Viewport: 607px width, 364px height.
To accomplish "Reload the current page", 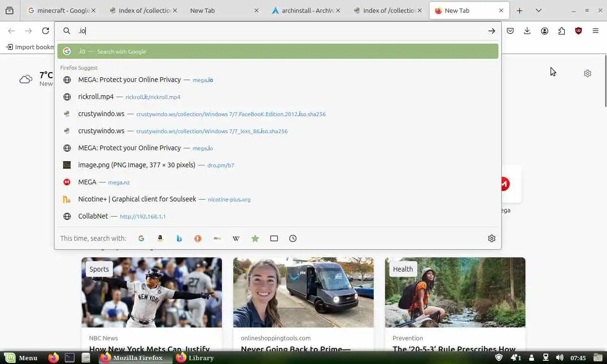I will pos(46,31).
